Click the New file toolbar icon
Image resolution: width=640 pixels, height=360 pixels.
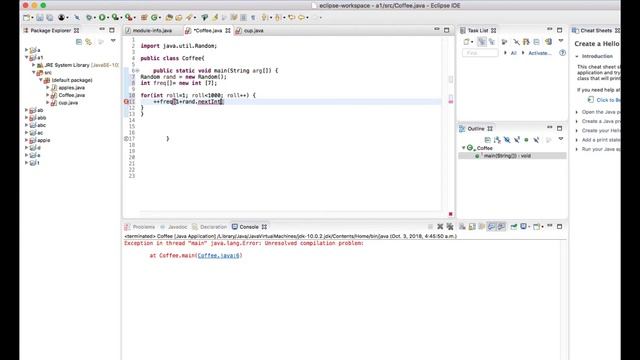point(27,18)
